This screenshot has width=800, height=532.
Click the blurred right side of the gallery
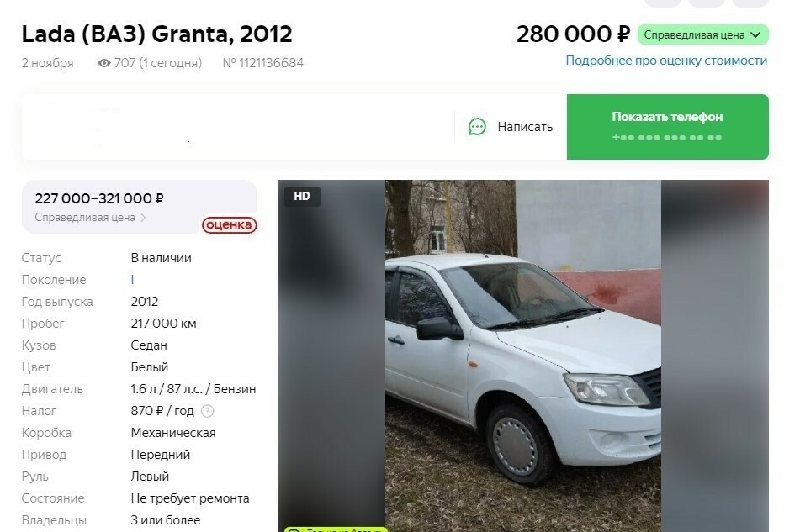pos(715,356)
